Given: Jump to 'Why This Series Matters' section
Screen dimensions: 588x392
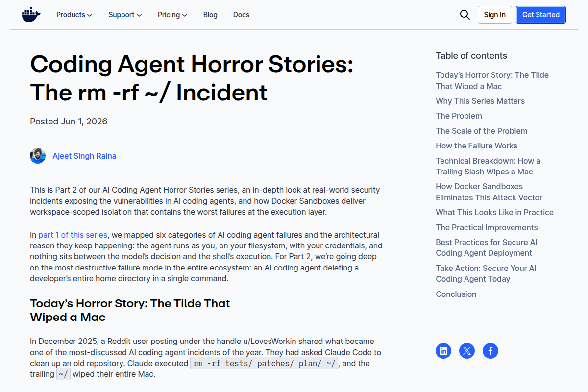Looking at the screenshot, I should click(480, 101).
